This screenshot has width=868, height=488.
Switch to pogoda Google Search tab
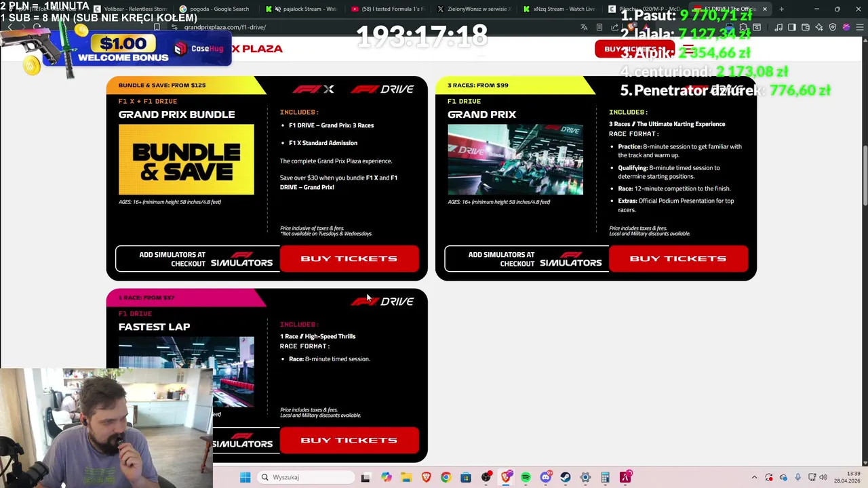click(x=217, y=9)
